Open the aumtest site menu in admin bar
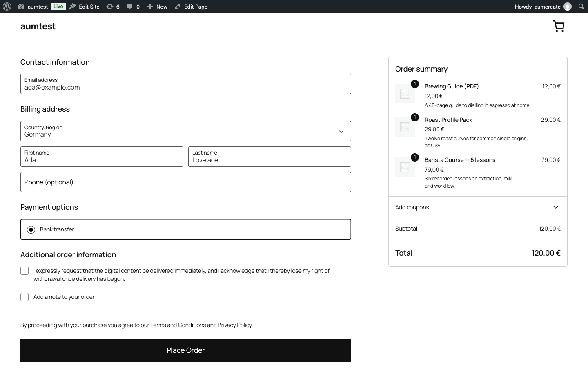Viewport: 588px width, 368px height. click(33, 7)
